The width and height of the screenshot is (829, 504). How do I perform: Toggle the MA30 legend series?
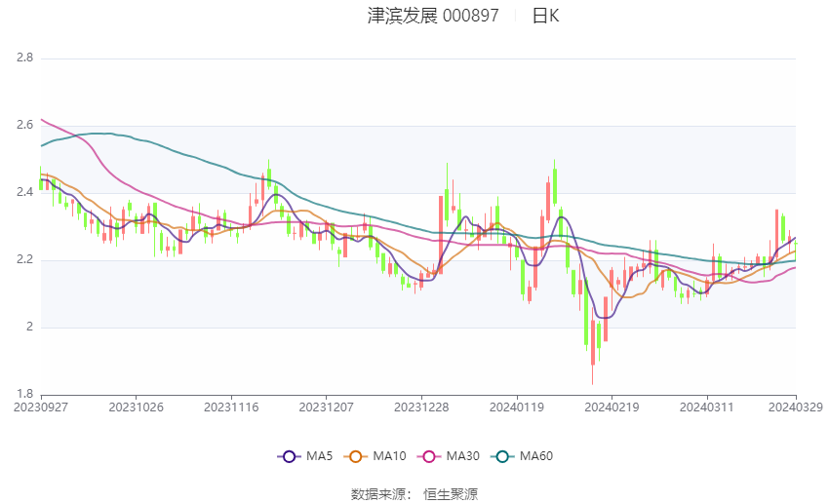click(x=449, y=456)
